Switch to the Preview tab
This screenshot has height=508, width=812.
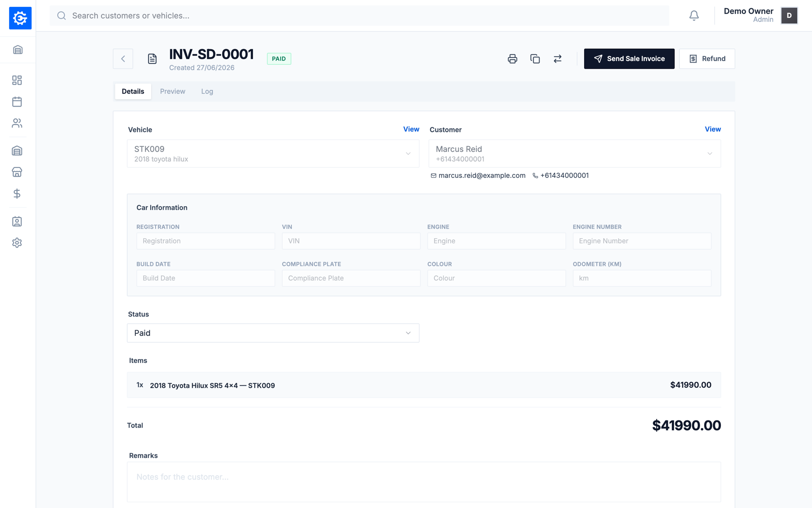point(173,91)
